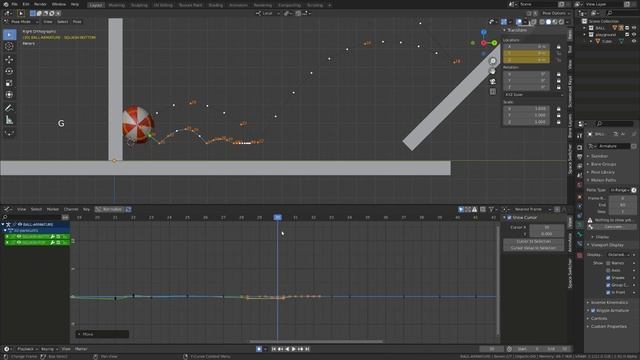
Task: Switch to Animation workspace tab
Action: click(238, 5)
